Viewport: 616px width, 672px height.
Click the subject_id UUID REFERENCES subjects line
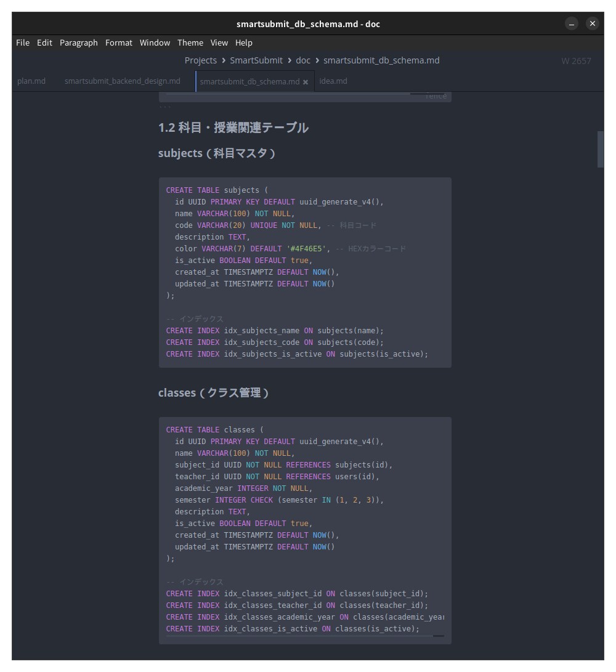pos(283,464)
